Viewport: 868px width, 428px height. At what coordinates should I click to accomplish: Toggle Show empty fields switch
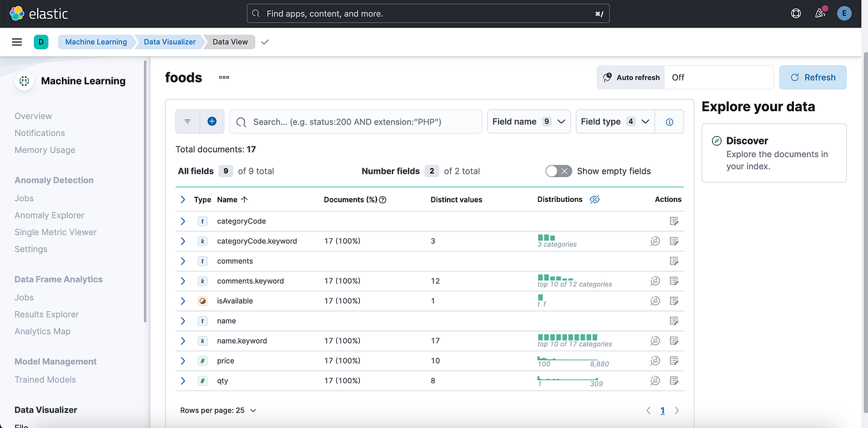coord(558,171)
